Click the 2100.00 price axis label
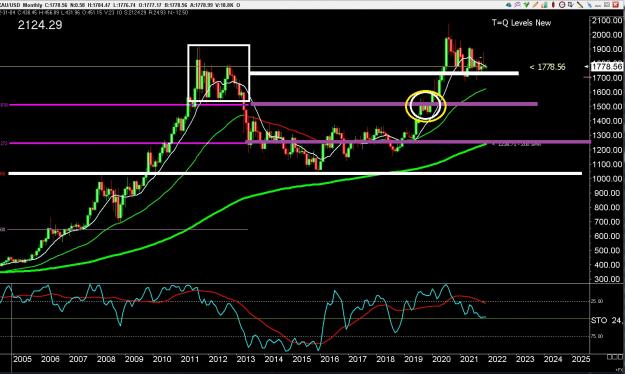 [607, 20]
